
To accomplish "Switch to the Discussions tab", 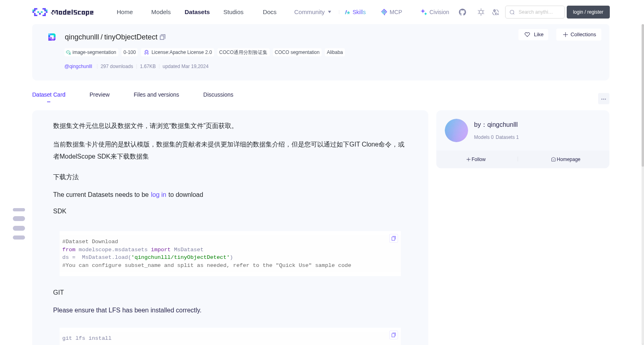I will pos(218,95).
